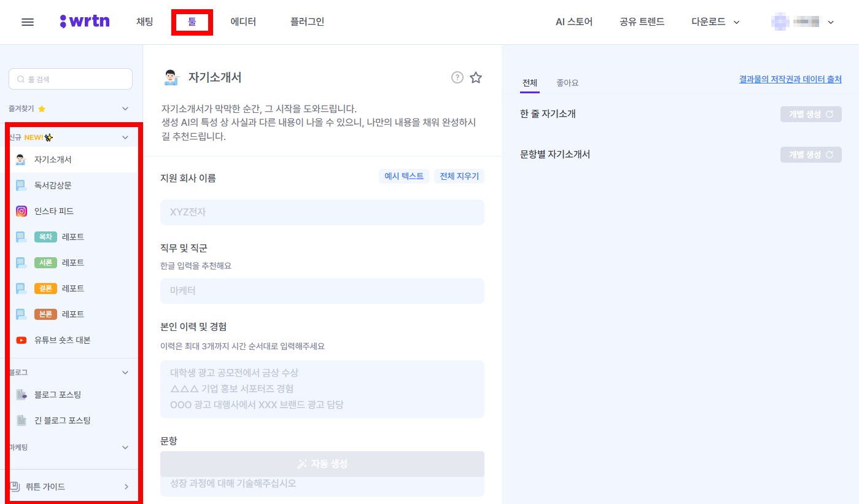Open the hamburger menu
The width and height of the screenshot is (859, 504).
point(27,21)
